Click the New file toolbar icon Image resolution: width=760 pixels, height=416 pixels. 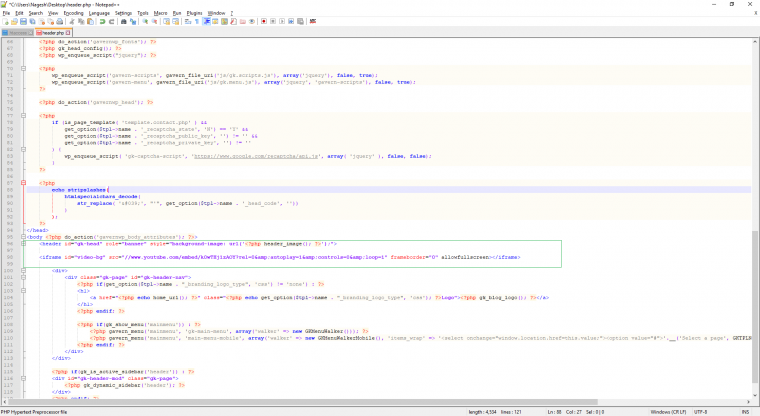click(x=5, y=21)
